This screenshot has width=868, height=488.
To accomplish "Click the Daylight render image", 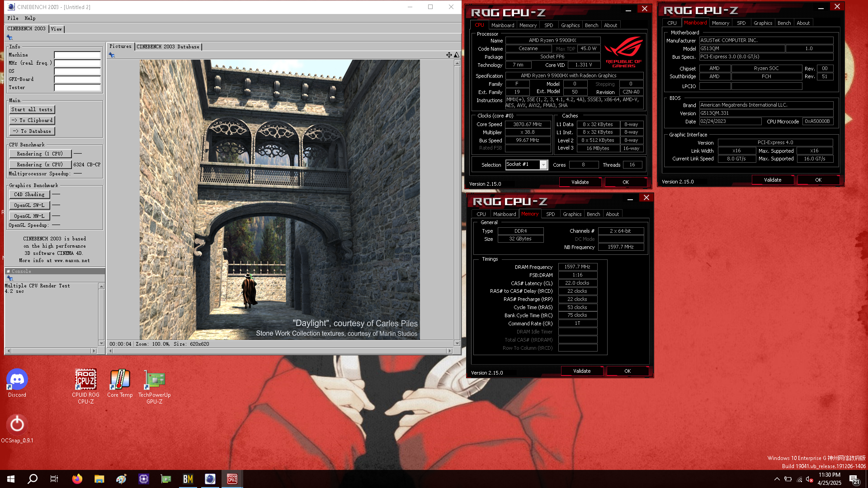I will tap(279, 200).
